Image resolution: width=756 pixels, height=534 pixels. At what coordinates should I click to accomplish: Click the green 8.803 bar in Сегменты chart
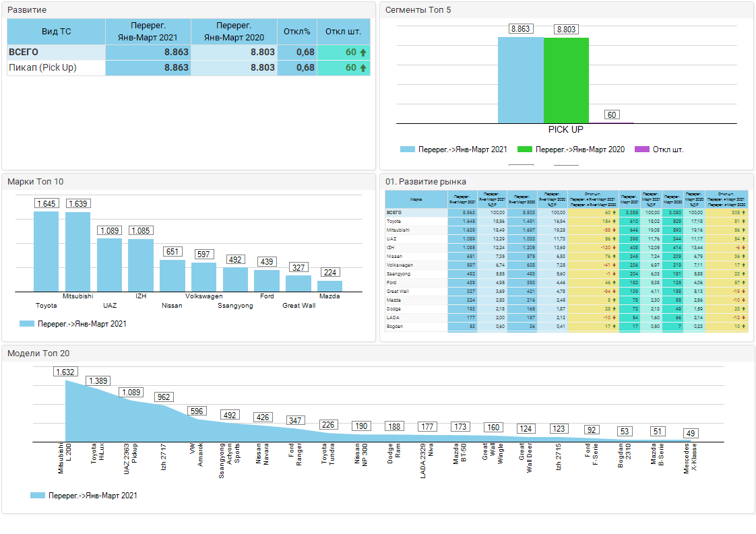tap(566, 80)
